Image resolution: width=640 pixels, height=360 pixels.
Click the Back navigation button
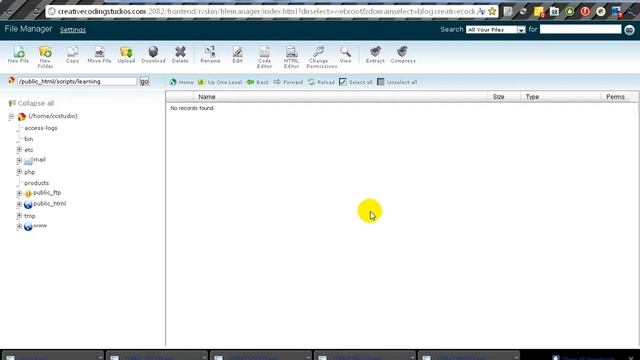tap(258, 82)
